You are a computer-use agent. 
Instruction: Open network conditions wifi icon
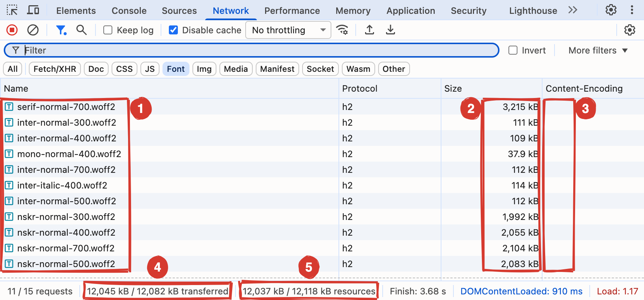[x=342, y=30]
